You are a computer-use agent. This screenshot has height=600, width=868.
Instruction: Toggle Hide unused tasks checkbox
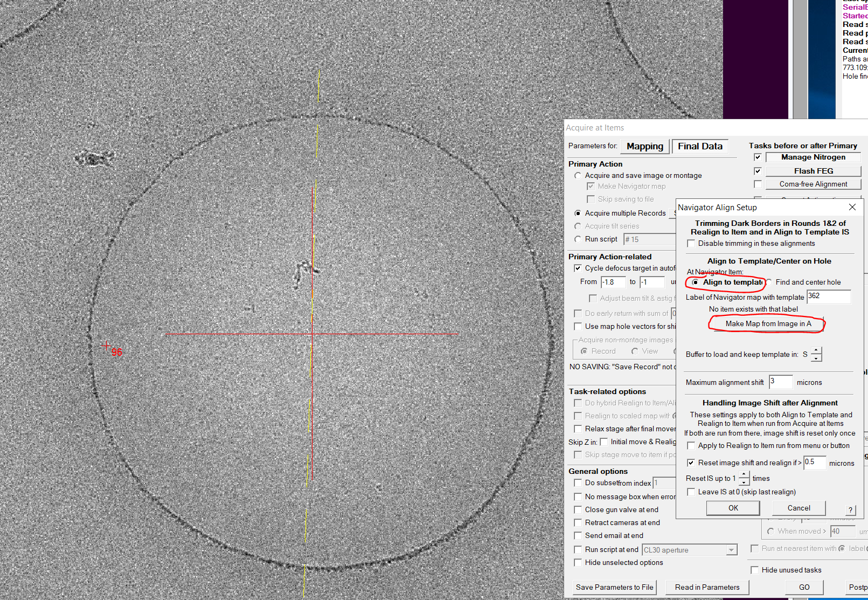[x=755, y=570]
